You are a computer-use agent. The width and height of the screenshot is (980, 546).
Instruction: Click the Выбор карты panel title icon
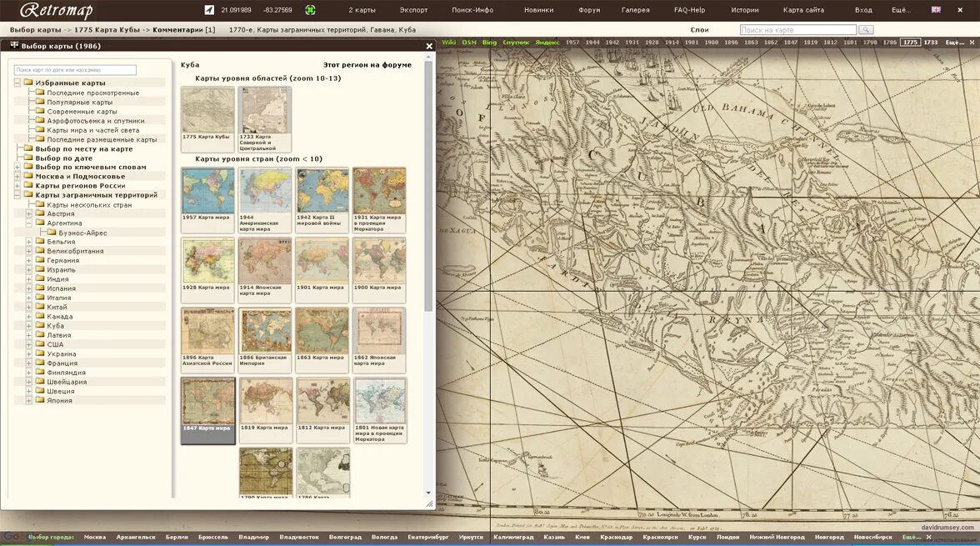coord(14,46)
